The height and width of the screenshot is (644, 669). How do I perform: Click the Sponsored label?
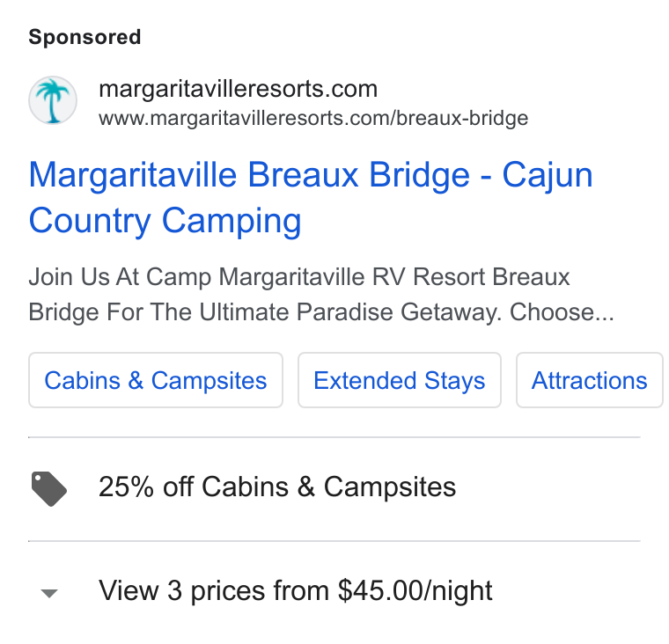click(x=85, y=37)
